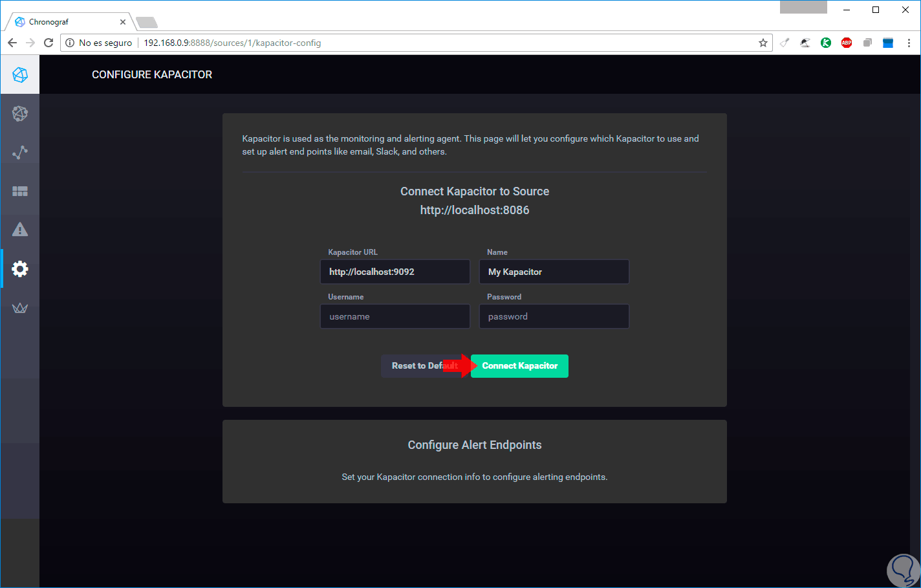Click the 'http://localhost:8086' source text

[475, 210]
